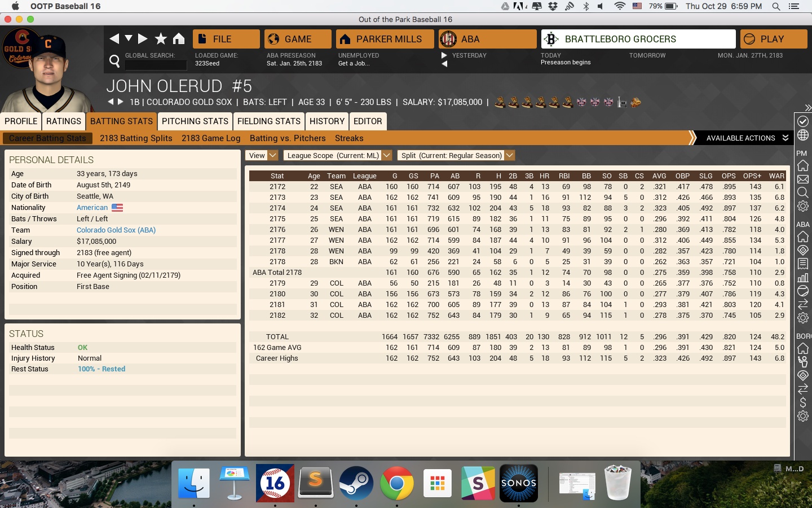Open the Colorado Gold Sox (ABA) team link
Image resolution: width=812 pixels, height=508 pixels.
click(x=116, y=230)
